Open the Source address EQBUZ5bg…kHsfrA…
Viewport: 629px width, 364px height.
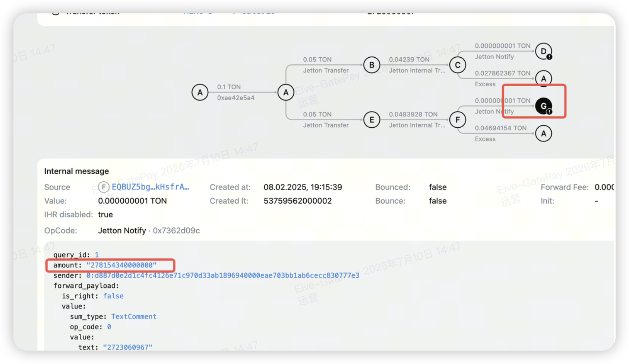tap(151, 187)
